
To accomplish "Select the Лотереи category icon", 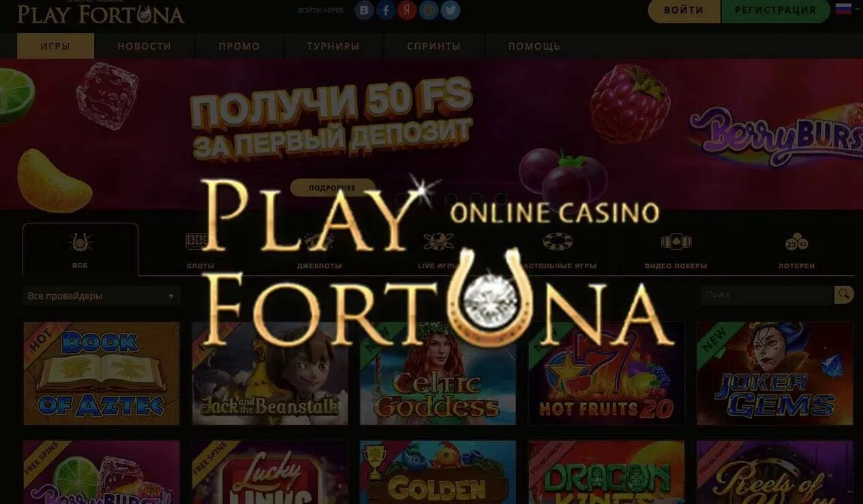I will [x=796, y=242].
